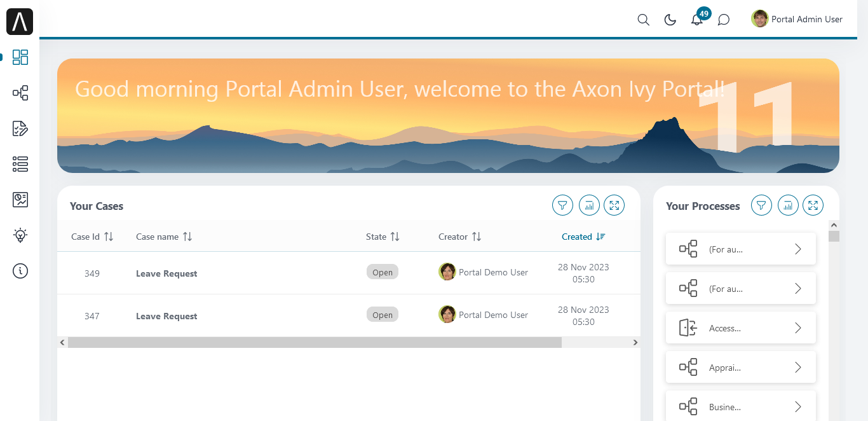868x421 pixels.
Task: Start the Access... process
Action: (x=741, y=328)
